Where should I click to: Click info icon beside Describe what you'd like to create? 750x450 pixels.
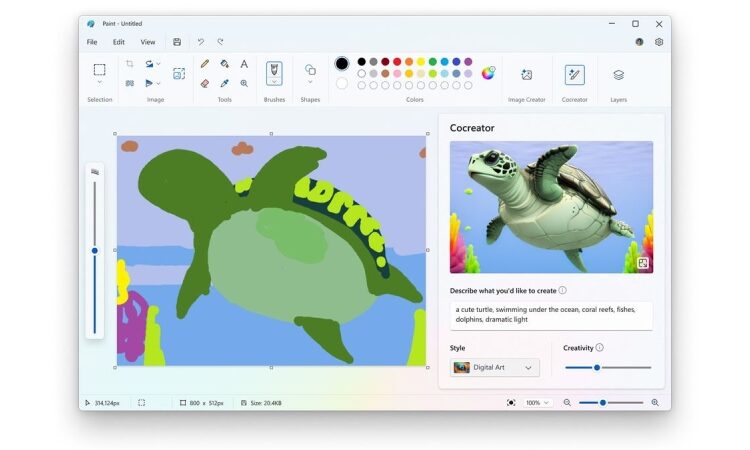click(562, 290)
